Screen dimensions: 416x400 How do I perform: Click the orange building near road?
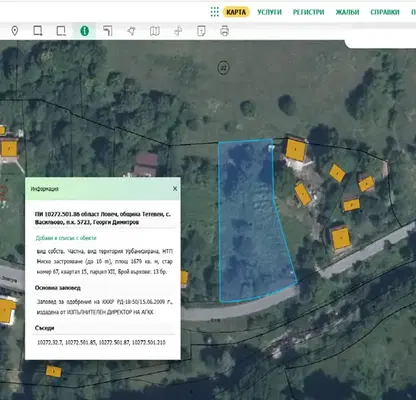pos(340,238)
